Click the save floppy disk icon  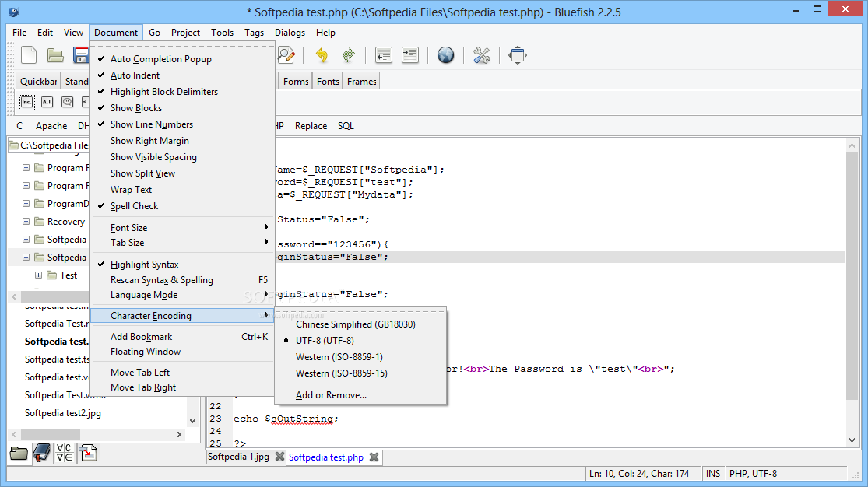pyautogui.click(x=81, y=55)
